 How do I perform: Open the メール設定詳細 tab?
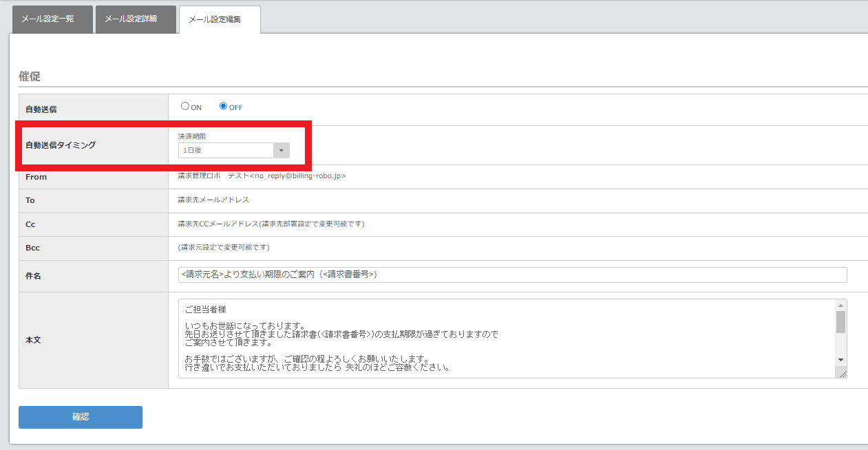coord(136,19)
